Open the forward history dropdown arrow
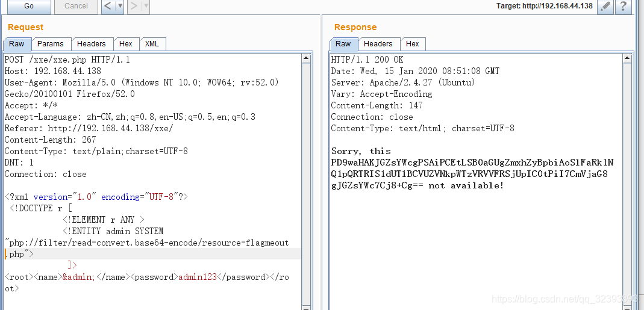Image resolution: width=644 pixels, height=310 pixels. coord(146,6)
